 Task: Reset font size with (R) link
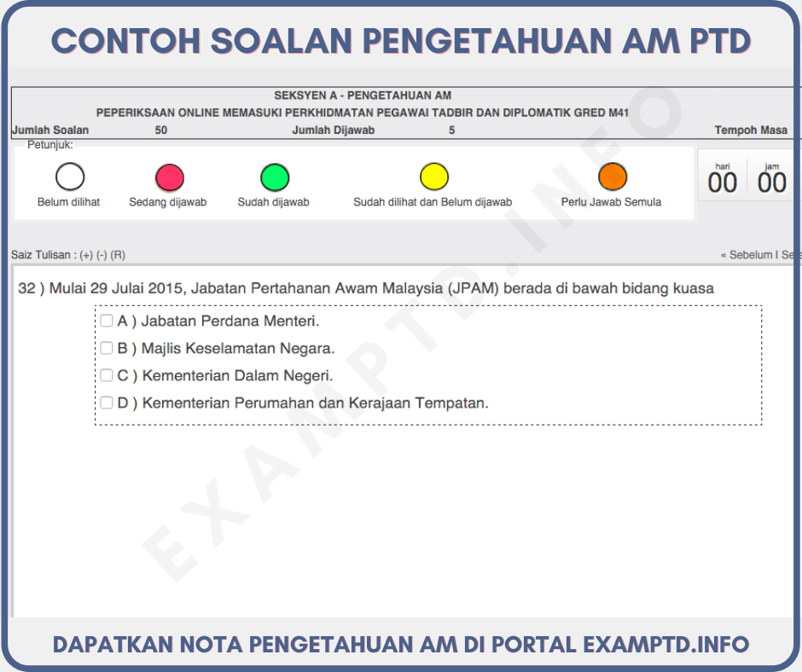118,255
